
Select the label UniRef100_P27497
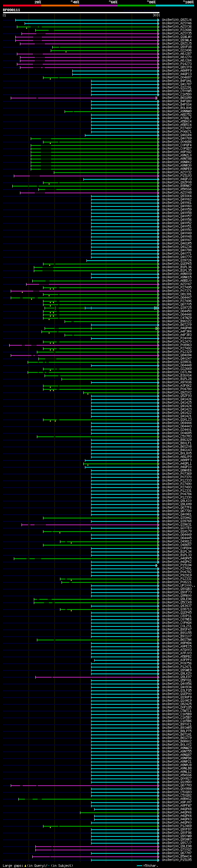[x=177, y=128]
